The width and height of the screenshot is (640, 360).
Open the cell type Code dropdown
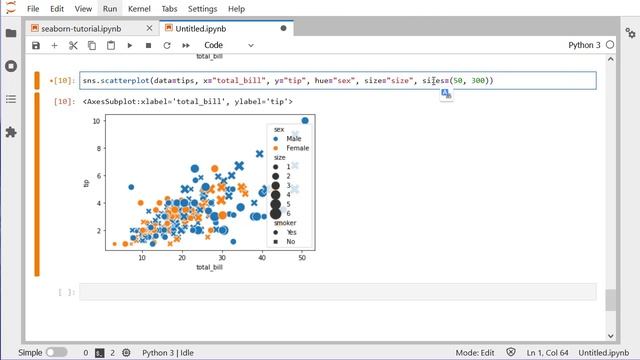coord(229,45)
